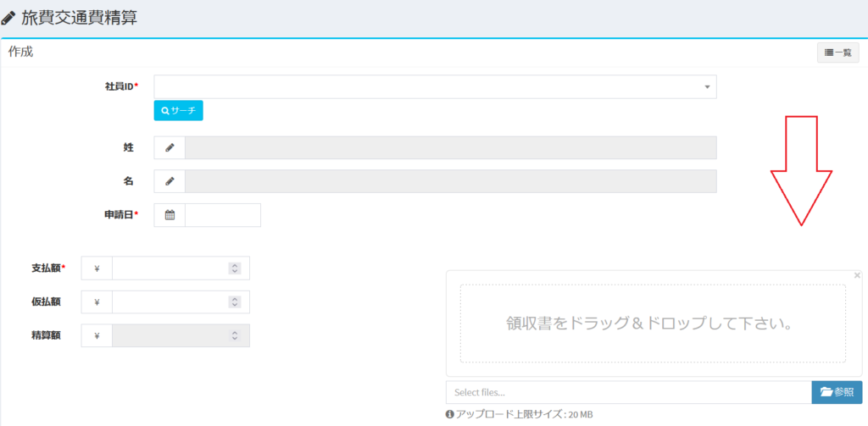Click the 領収書 drag and drop zone
The width and height of the screenshot is (868, 426).
click(x=653, y=324)
